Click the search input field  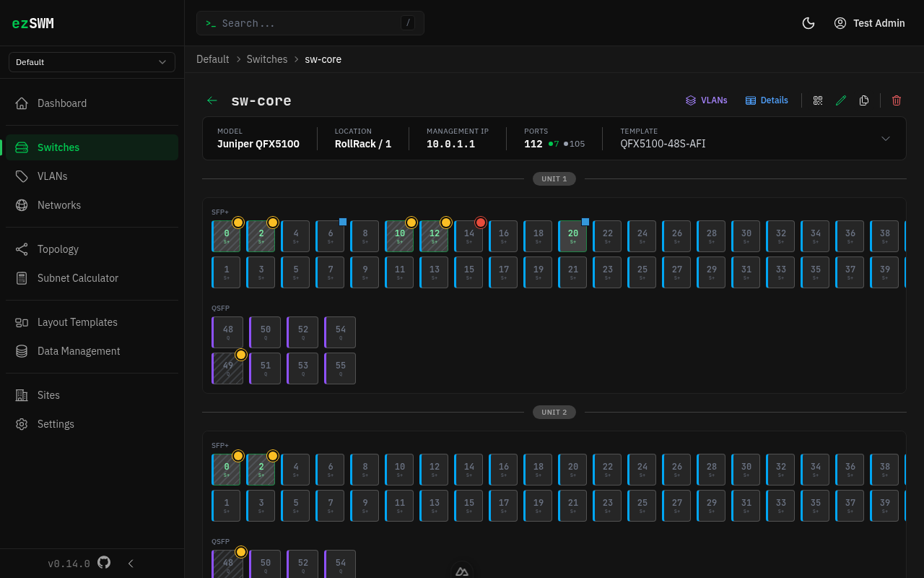[x=310, y=23]
